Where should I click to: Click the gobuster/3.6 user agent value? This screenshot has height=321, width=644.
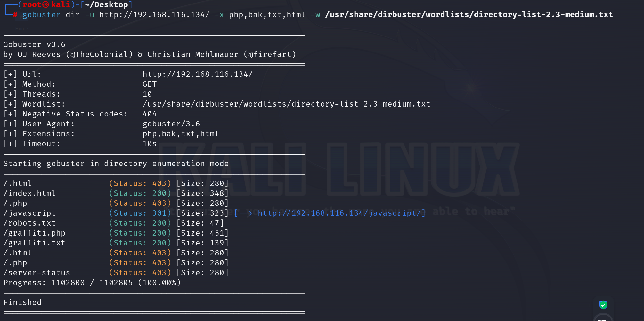171,124
